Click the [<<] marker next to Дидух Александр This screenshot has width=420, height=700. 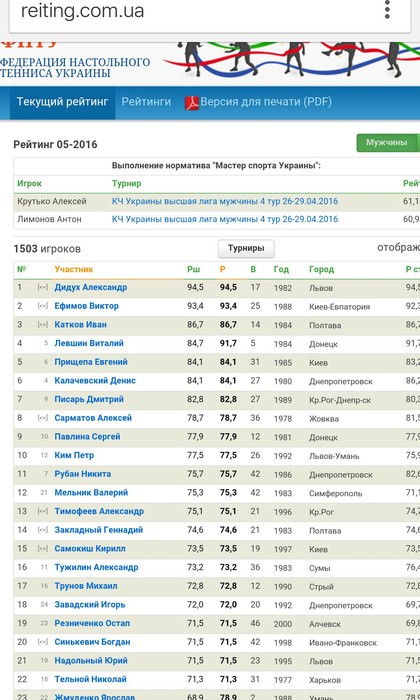43,288
